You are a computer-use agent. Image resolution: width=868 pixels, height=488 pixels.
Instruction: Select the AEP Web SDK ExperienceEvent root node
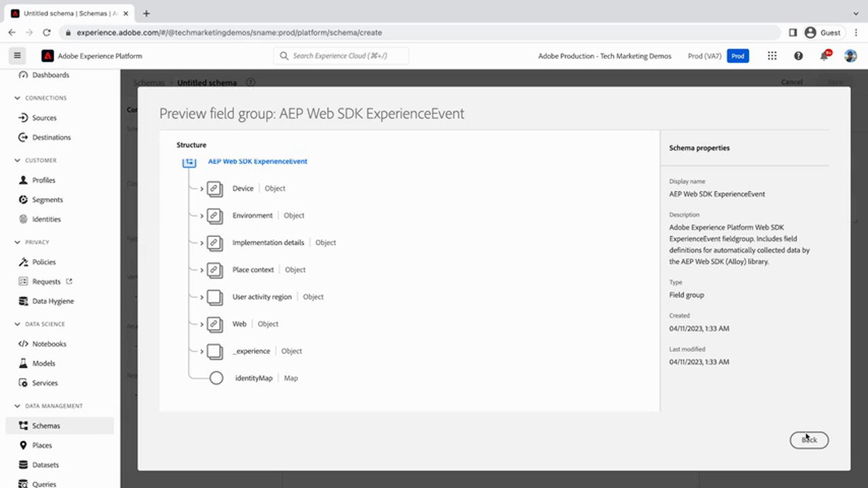tap(257, 162)
